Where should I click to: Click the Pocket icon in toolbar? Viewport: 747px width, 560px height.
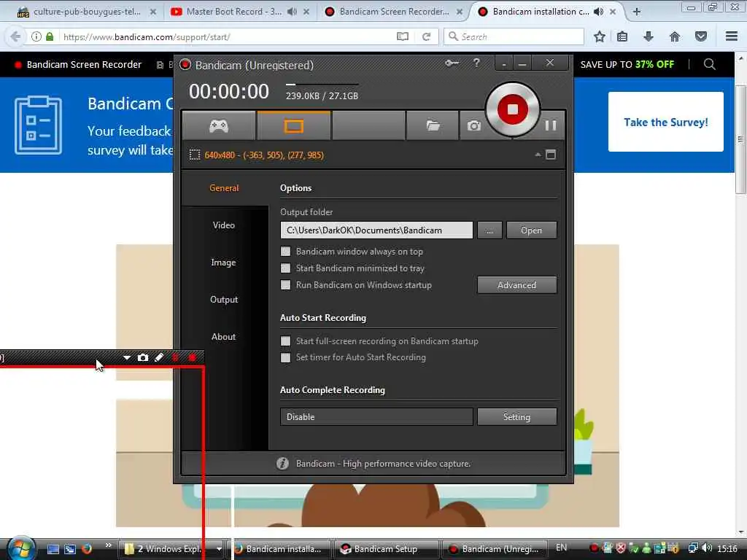point(701,36)
